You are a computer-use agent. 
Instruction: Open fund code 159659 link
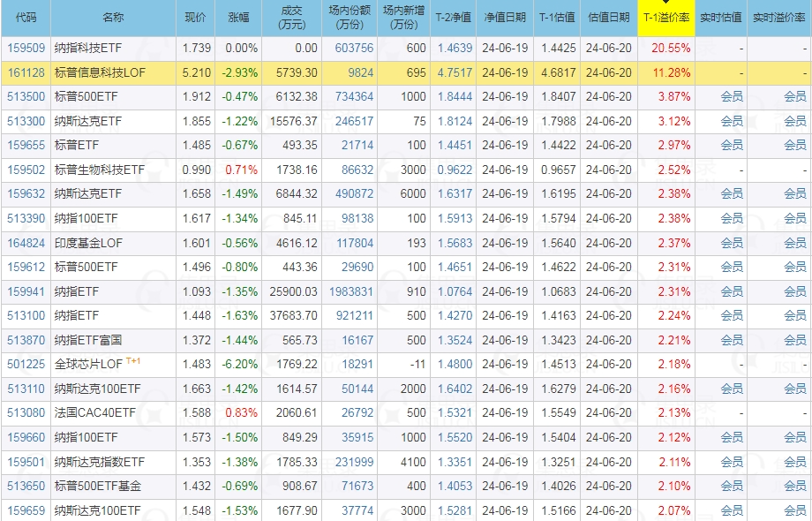pos(26,510)
